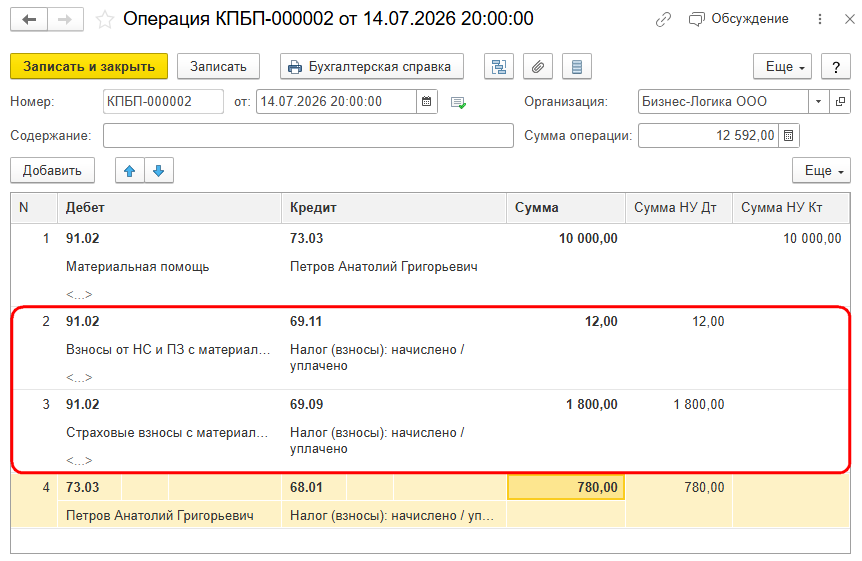Select Петров Анатолий Григорьевич in row 4 debit
The height and width of the screenshot is (561, 862).
tap(159, 516)
